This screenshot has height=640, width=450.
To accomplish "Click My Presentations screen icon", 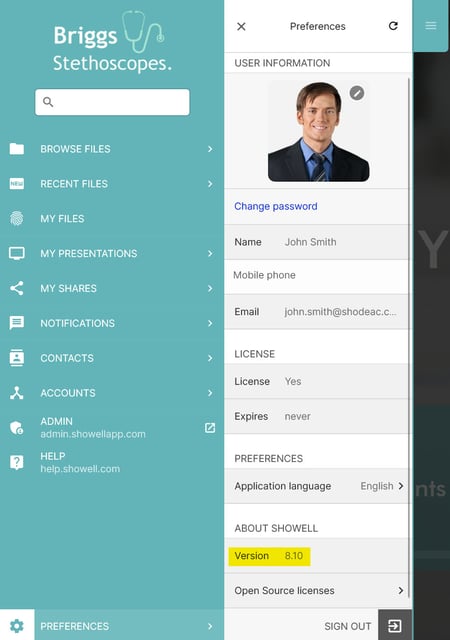I will pos(17,253).
